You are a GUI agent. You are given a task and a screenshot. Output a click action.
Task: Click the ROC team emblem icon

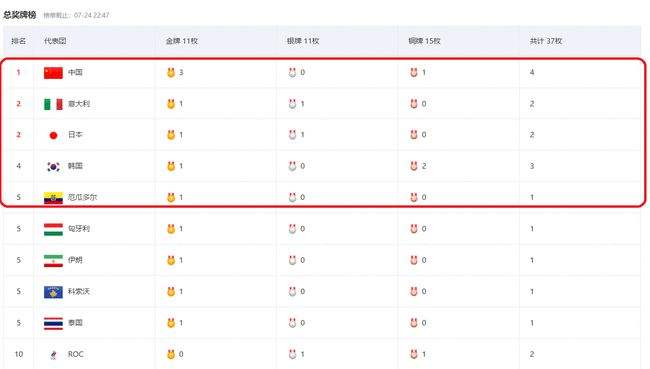tap(53, 354)
